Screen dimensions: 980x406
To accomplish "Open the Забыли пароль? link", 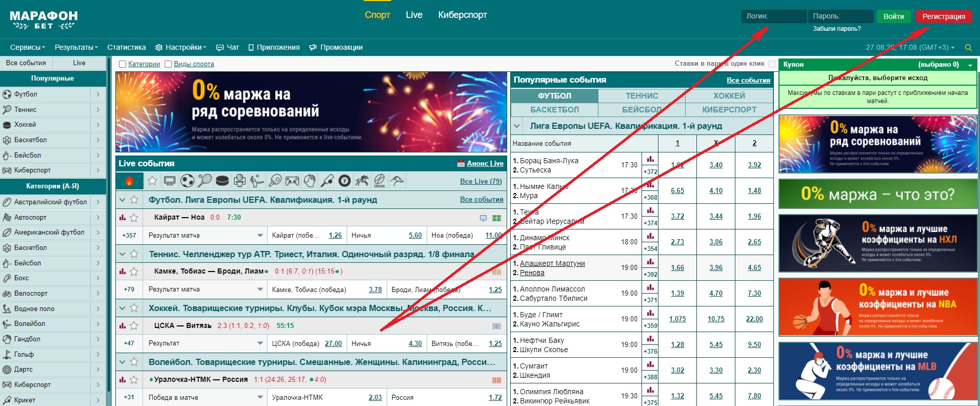I will [x=837, y=29].
